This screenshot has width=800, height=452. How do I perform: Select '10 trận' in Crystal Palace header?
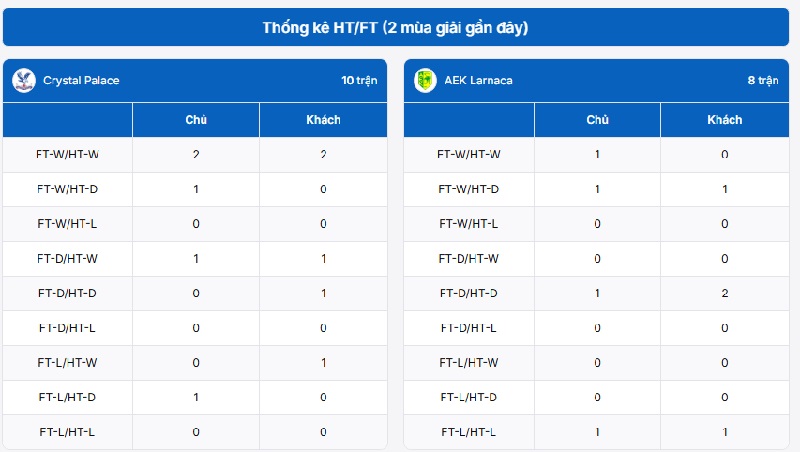pos(359,81)
